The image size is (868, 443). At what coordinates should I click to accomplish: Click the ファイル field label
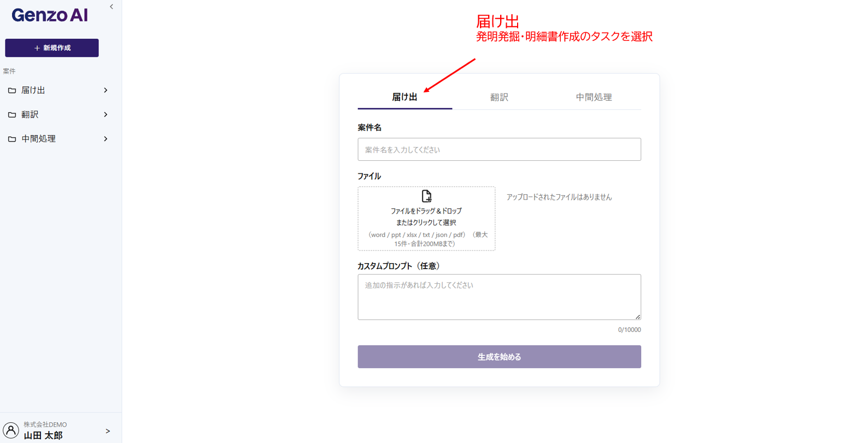click(x=369, y=176)
